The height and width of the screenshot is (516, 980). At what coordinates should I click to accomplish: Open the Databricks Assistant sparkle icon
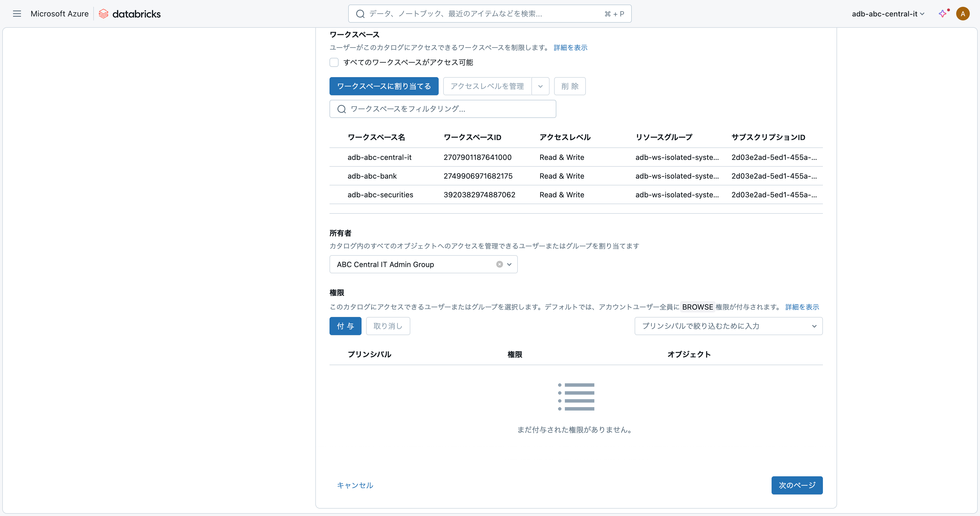coord(942,14)
